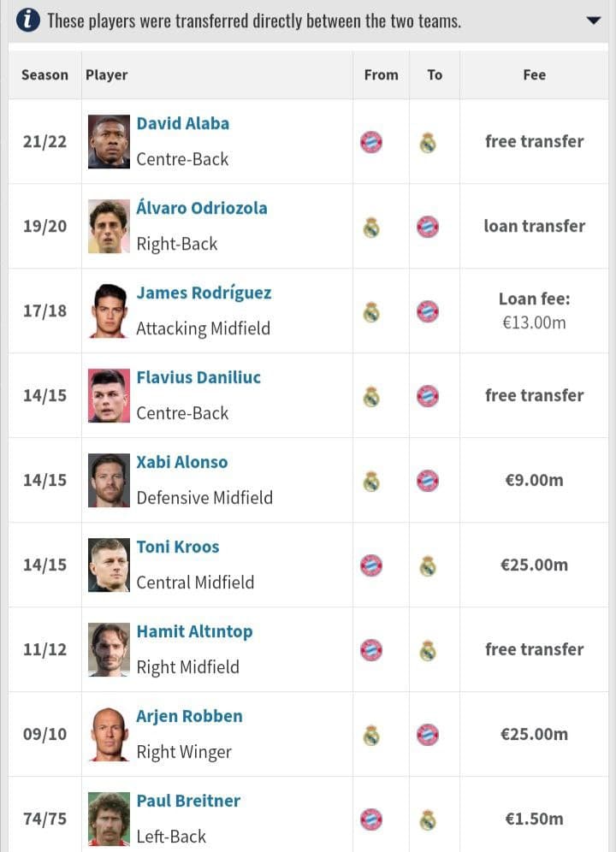The height and width of the screenshot is (852, 616).
Task: Click Real Madrid crest in Hamit Altıntop's To column
Action: pos(428,650)
